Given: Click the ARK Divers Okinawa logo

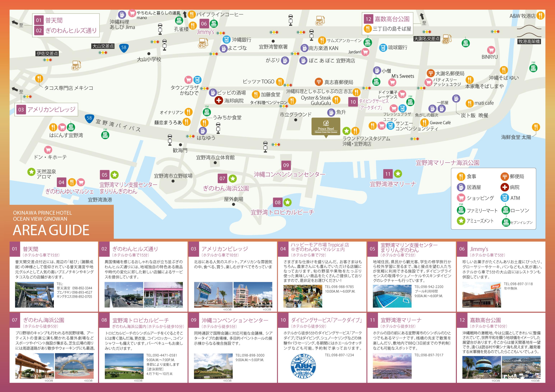Looking at the screenshot, I should pyautogui.click(x=303, y=366).
